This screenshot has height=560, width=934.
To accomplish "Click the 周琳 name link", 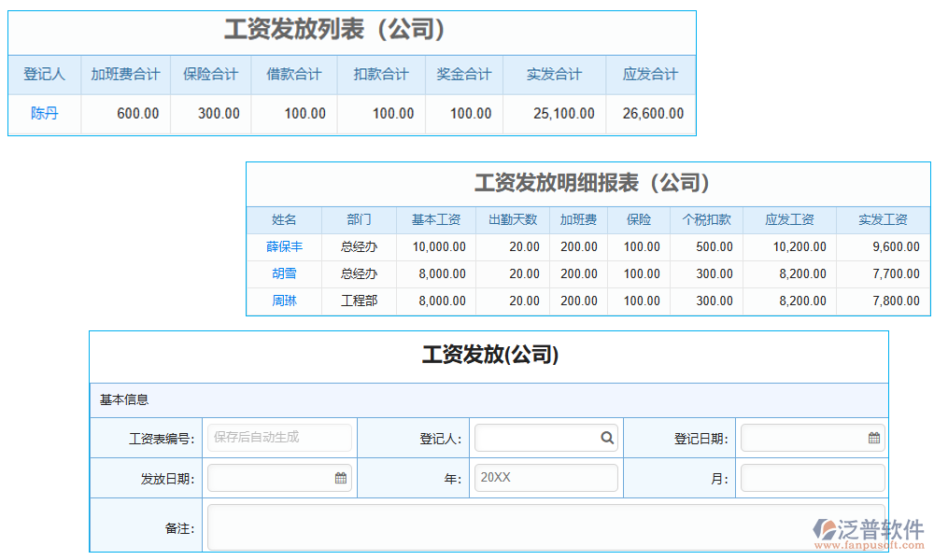I will 284,301.
